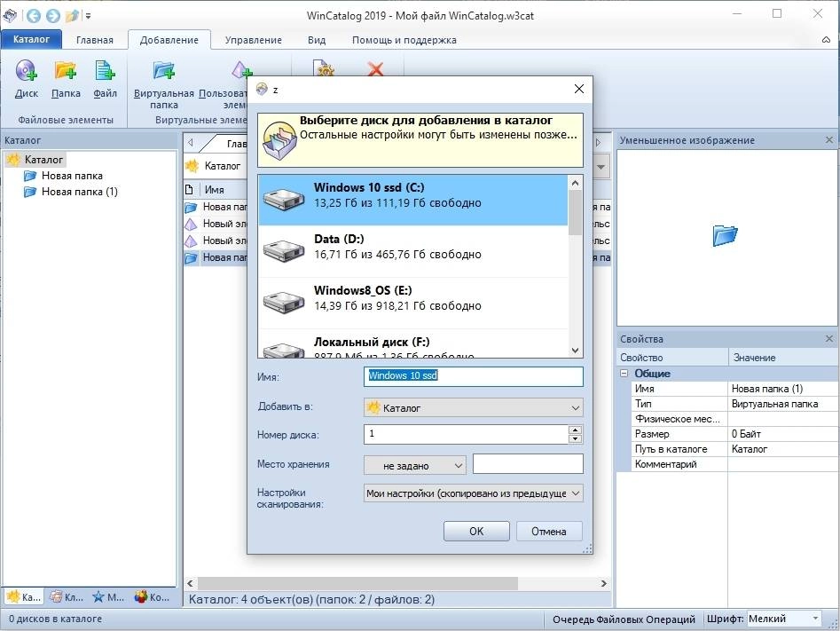
Task: Open the Шрифт dropdown showing Мелкий
Action: click(784, 619)
